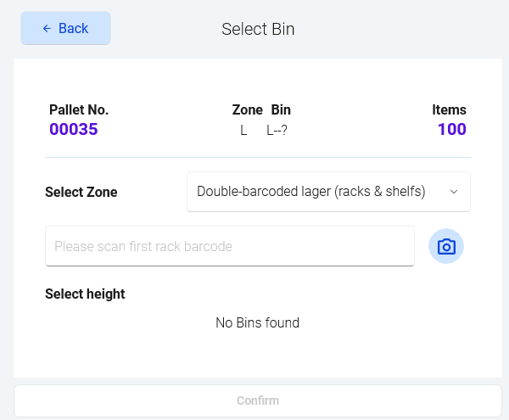
Task: Click "Double-barcoded lager (racks & shelfs)" text
Action: point(310,192)
